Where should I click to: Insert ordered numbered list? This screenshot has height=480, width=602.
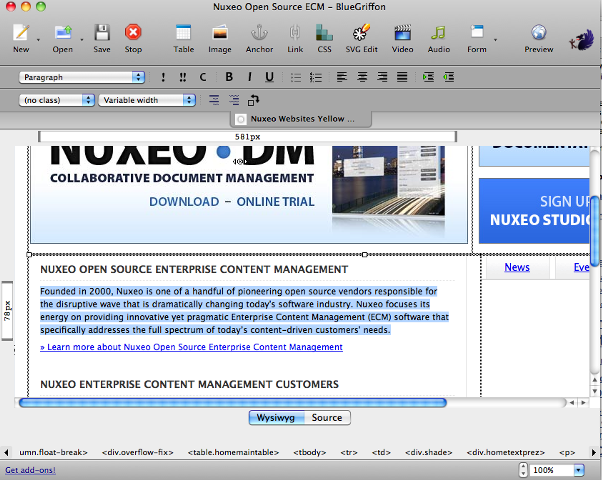(x=316, y=77)
